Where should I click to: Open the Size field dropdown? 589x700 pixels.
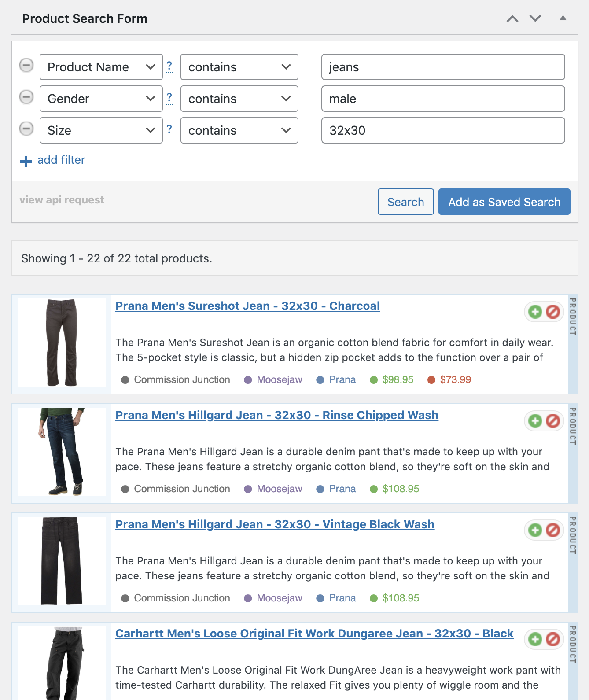[x=101, y=130]
